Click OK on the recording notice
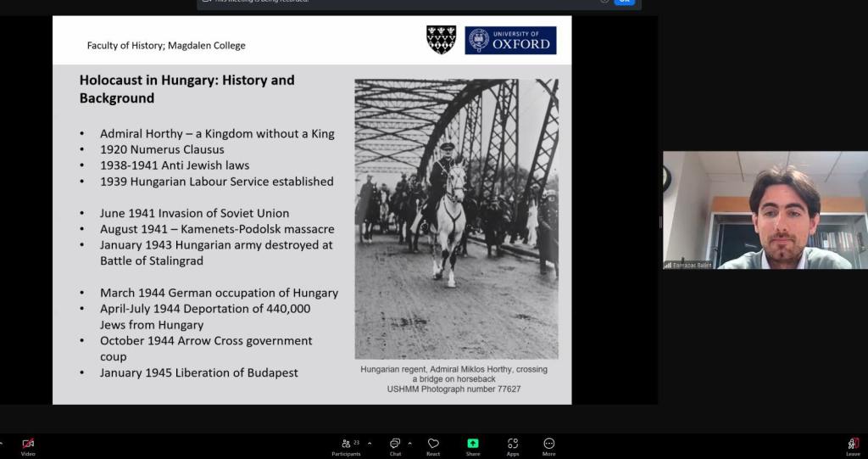Image resolution: width=868 pixels, height=459 pixels. point(624,2)
